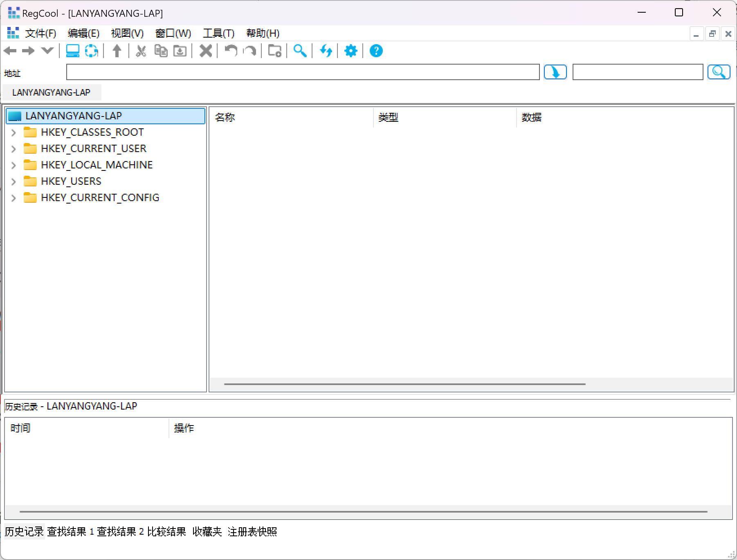Expand HKEY_USERS chevron

click(x=13, y=181)
